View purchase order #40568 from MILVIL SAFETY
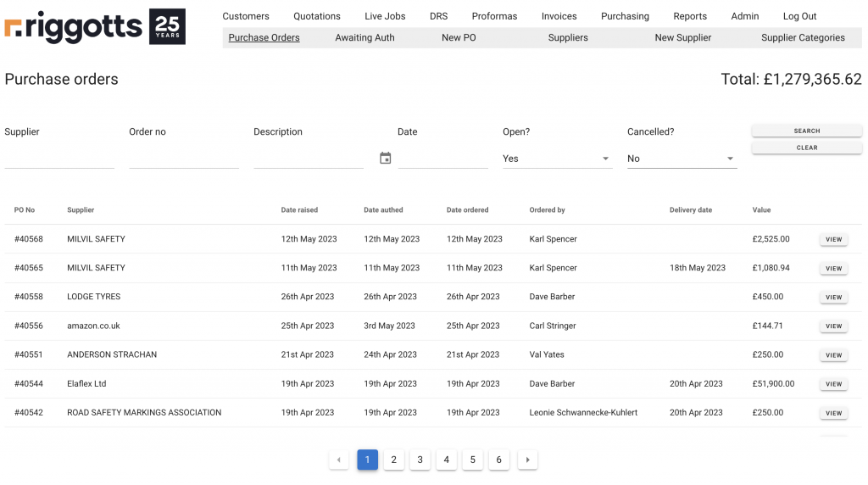 point(833,239)
